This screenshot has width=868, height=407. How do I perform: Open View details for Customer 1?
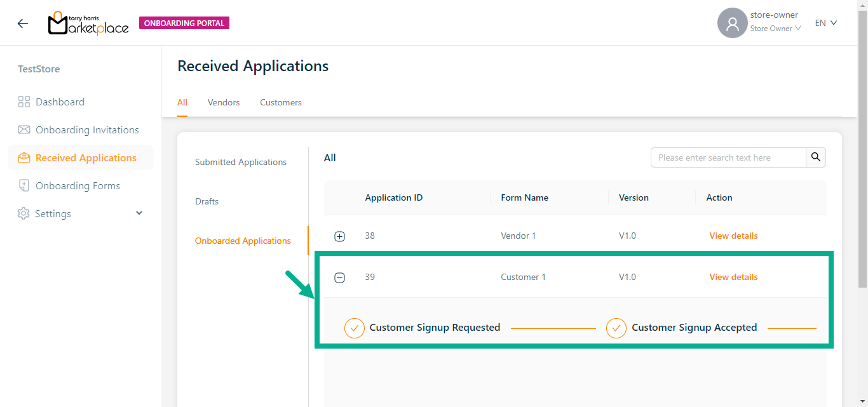coord(733,277)
